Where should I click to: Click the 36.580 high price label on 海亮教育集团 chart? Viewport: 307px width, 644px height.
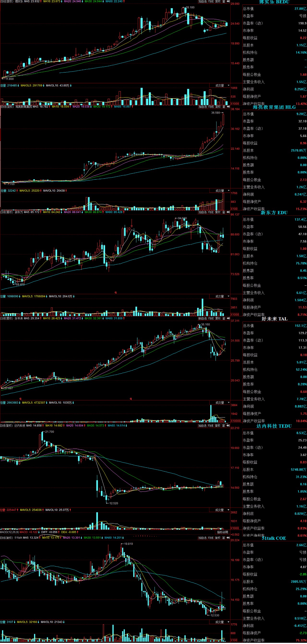click(x=216, y=113)
